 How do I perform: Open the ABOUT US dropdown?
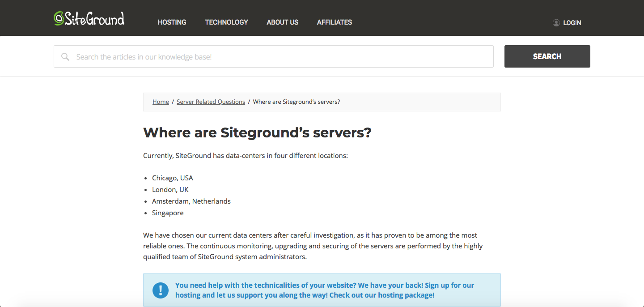(x=282, y=22)
